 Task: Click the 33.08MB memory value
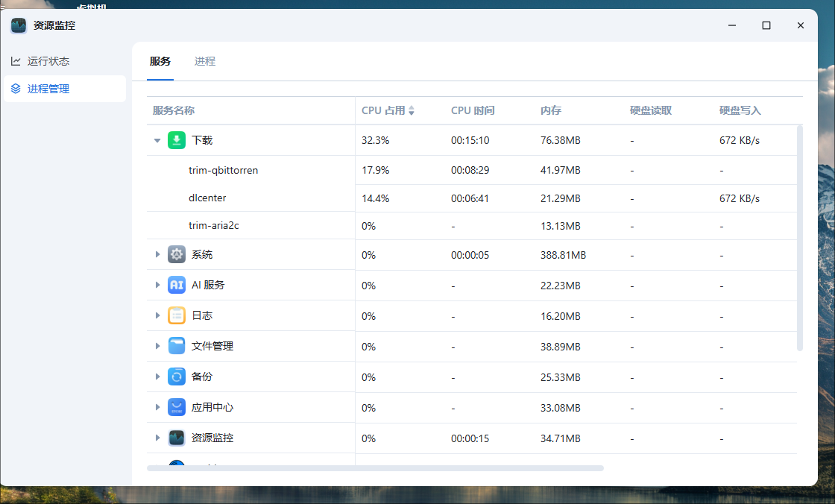pyautogui.click(x=560, y=408)
